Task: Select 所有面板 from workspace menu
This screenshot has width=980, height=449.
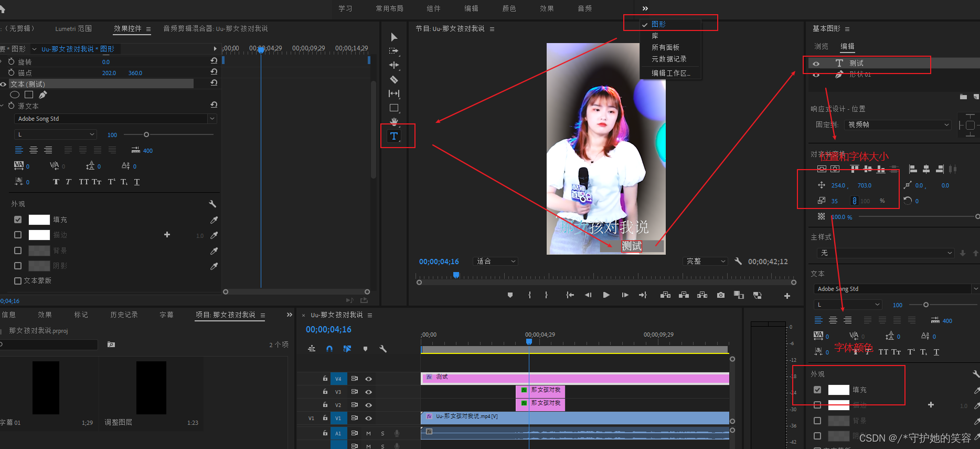Action: 665,47
